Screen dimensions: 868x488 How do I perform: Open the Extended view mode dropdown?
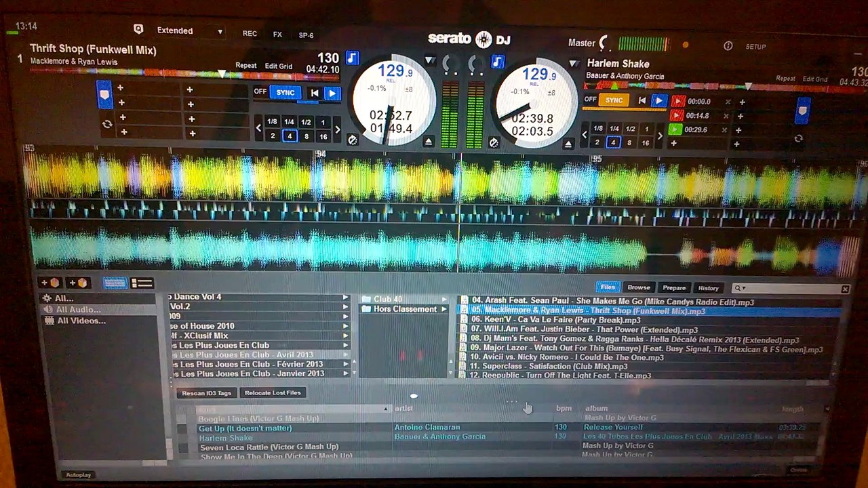coord(189,30)
